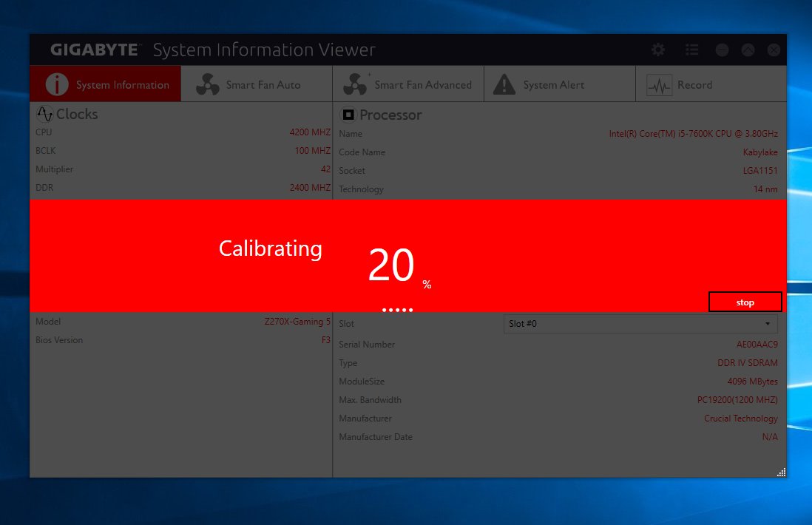The width and height of the screenshot is (812, 525).
Task: Close the System Information Viewer window
Action: coord(774,50)
